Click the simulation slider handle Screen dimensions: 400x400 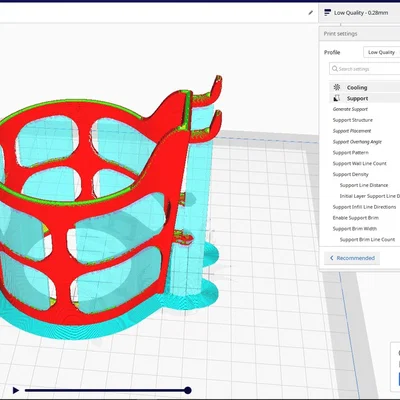pyautogui.click(x=188, y=390)
